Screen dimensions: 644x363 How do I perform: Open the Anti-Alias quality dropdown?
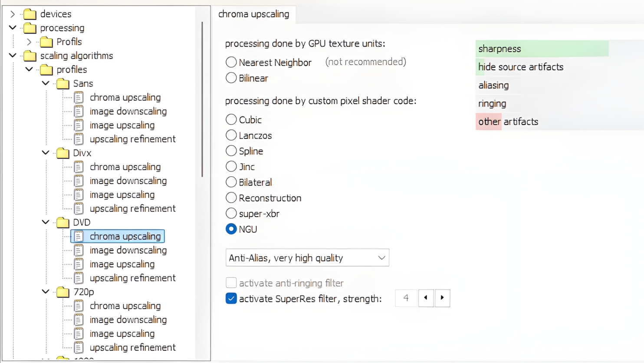(307, 258)
